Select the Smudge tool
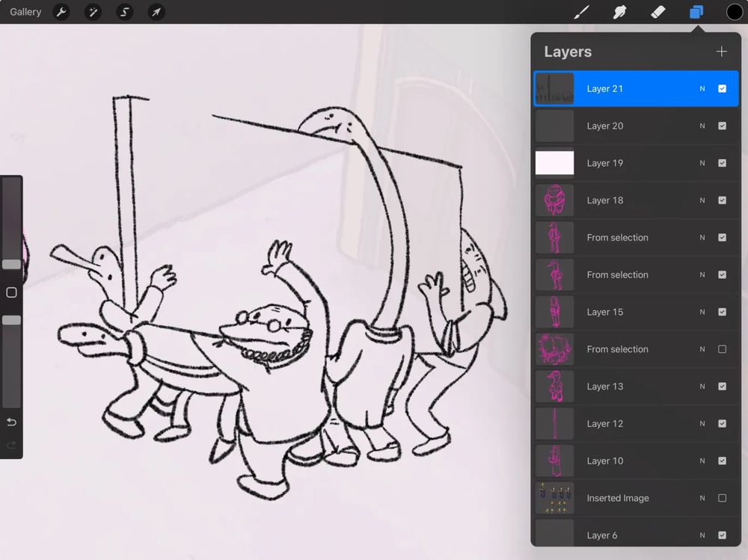748x560 pixels. [x=619, y=12]
